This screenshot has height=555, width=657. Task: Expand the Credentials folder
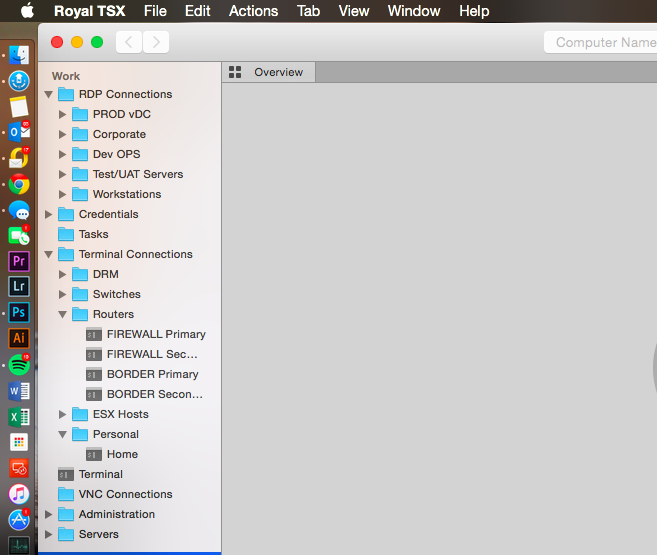(x=49, y=214)
